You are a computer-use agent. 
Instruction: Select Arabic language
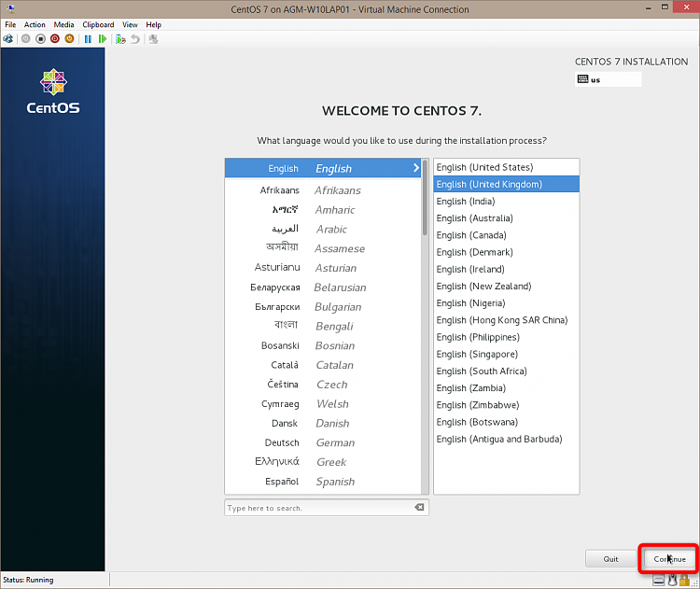point(323,229)
